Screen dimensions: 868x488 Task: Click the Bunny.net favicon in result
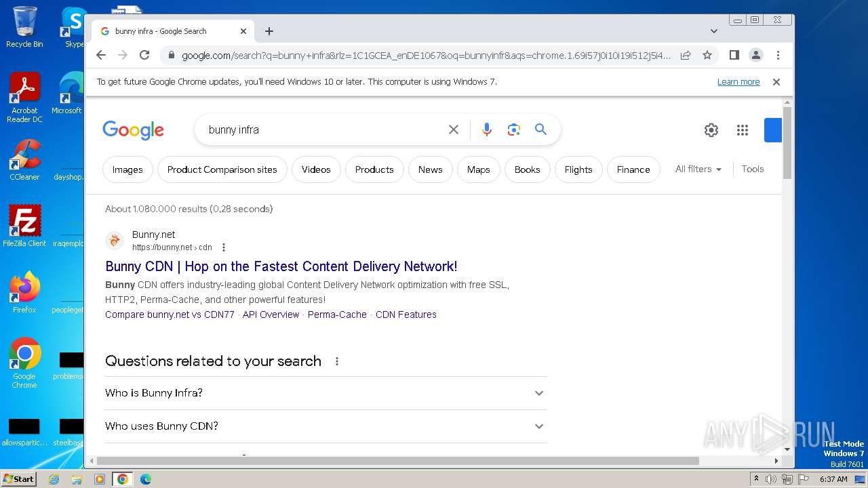point(115,240)
